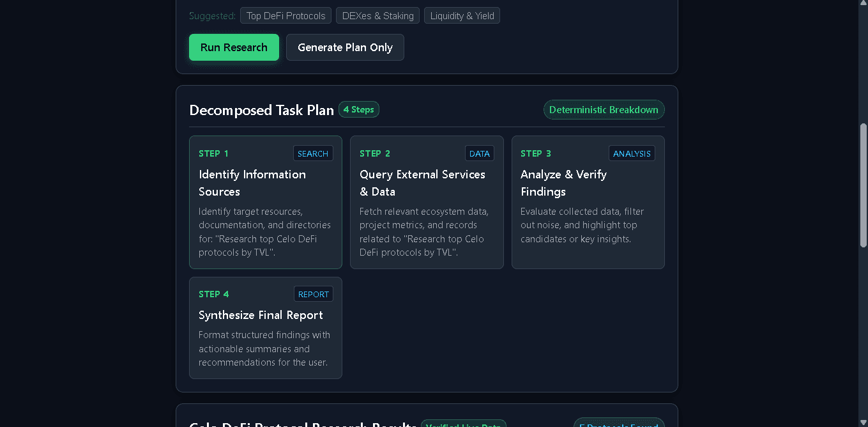This screenshot has width=868, height=427.
Task: Open the Step 3 Analyze & Verify Findings card
Action: point(588,202)
